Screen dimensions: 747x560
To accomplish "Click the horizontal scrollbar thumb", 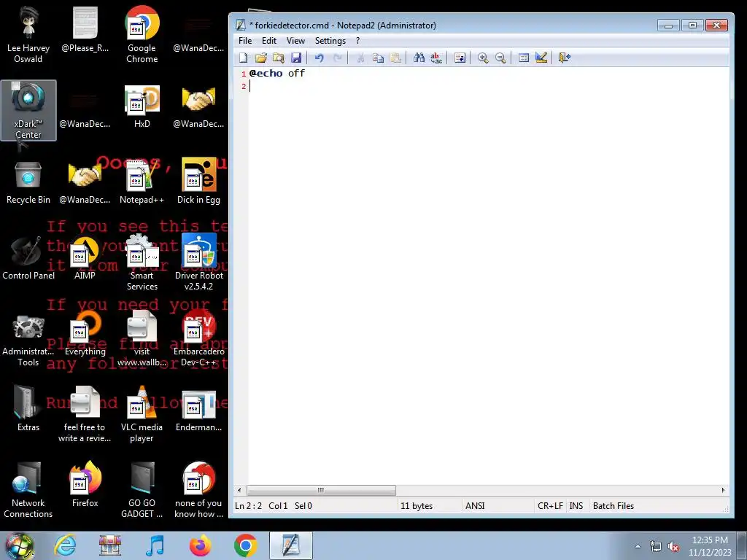I will pyautogui.click(x=321, y=490).
